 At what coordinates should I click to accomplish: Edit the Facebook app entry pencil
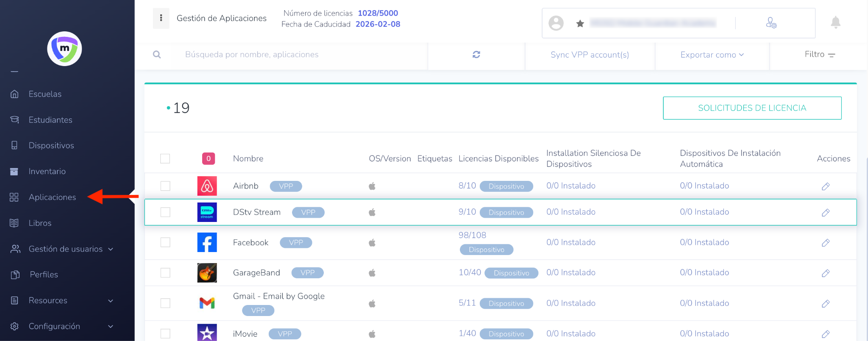[826, 243]
